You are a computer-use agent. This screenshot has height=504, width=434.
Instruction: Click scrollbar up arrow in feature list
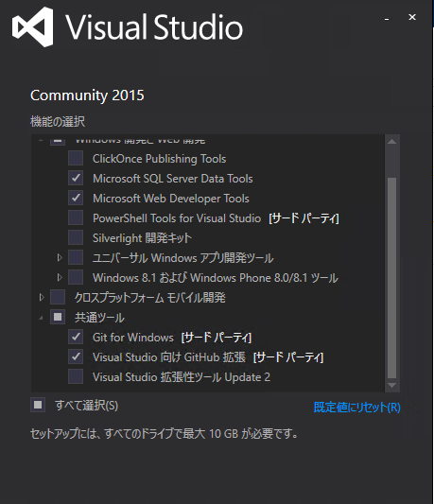point(391,142)
